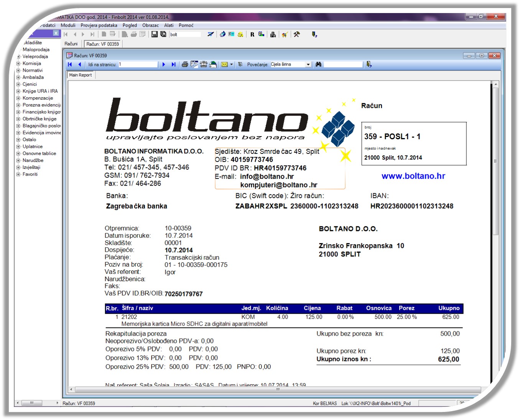Open the Alati menu
The height and width of the screenshot is (420, 520).
(x=169, y=25)
